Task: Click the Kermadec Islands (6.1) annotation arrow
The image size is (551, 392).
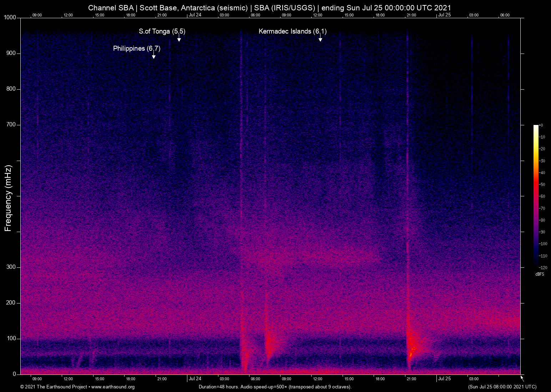Action: (x=320, y=39)
